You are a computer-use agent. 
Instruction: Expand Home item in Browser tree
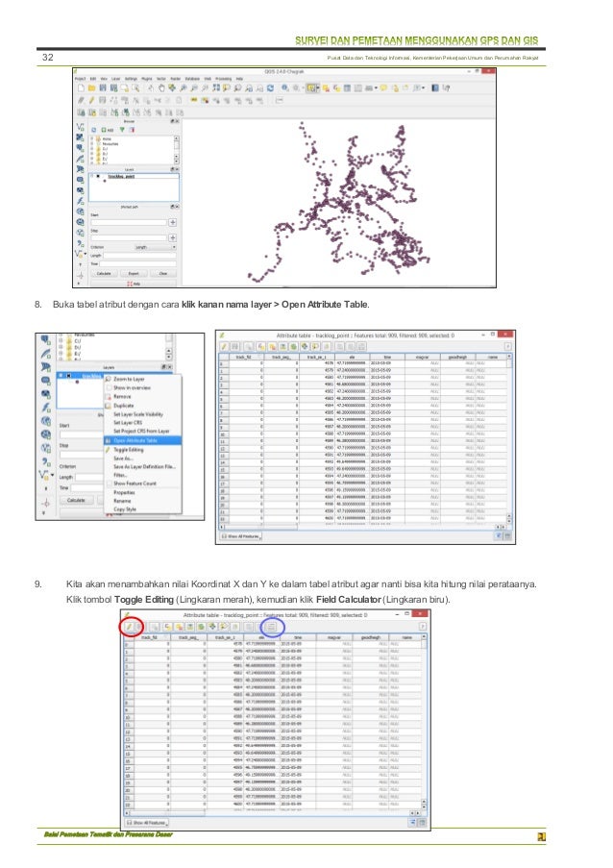pyautogui.click(x=91, y=139)
